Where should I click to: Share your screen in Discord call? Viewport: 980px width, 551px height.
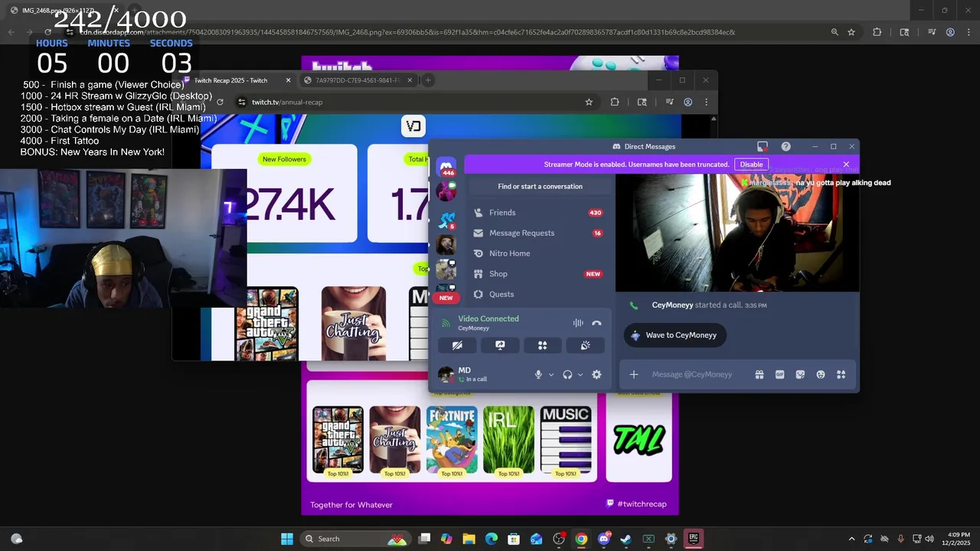(500, 345)
